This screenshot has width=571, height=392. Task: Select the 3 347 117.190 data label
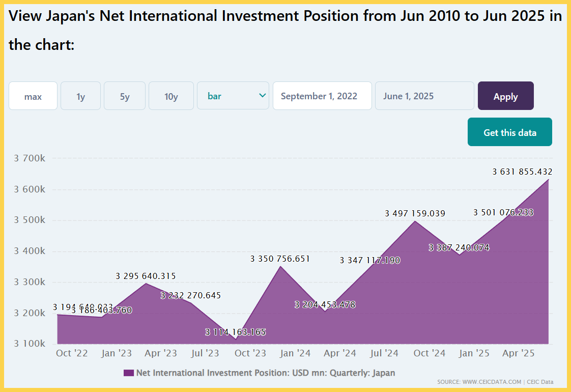(370, 261)
